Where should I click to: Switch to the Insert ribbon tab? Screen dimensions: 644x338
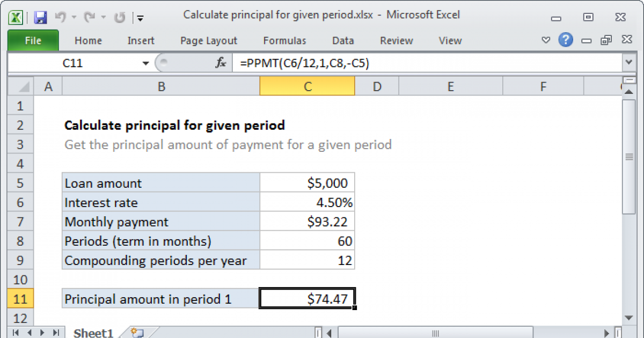click(141, 41)
